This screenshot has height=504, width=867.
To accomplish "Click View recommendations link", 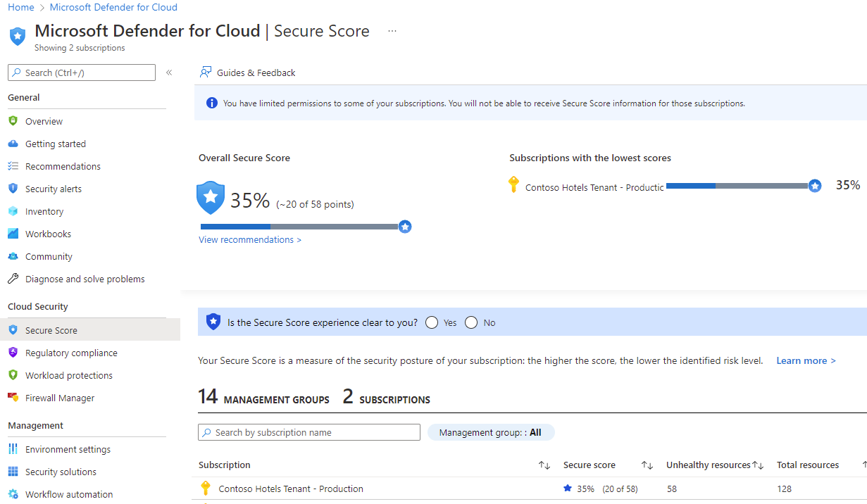I will [x=250, y=239].
